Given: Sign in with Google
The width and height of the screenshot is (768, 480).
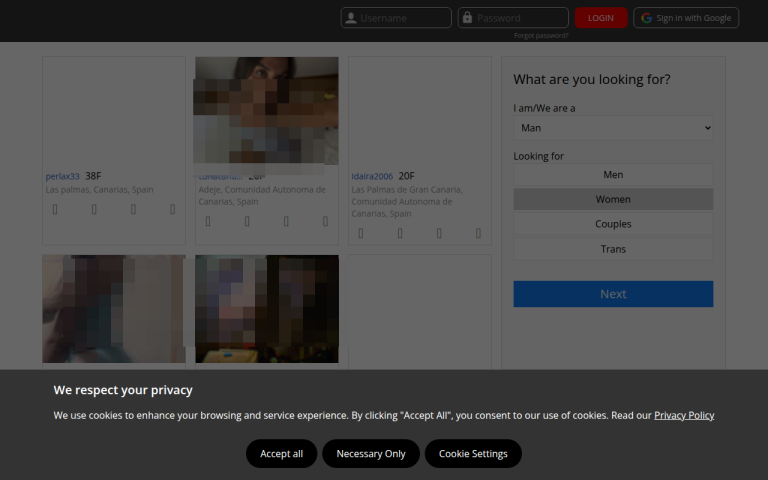Looking at the screenshot, I should click(x=686, y=18).
